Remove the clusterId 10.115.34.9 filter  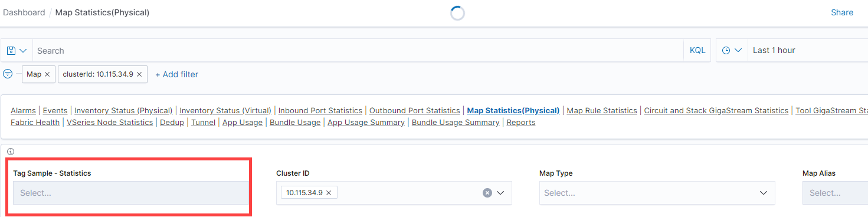tap(139, 74)
